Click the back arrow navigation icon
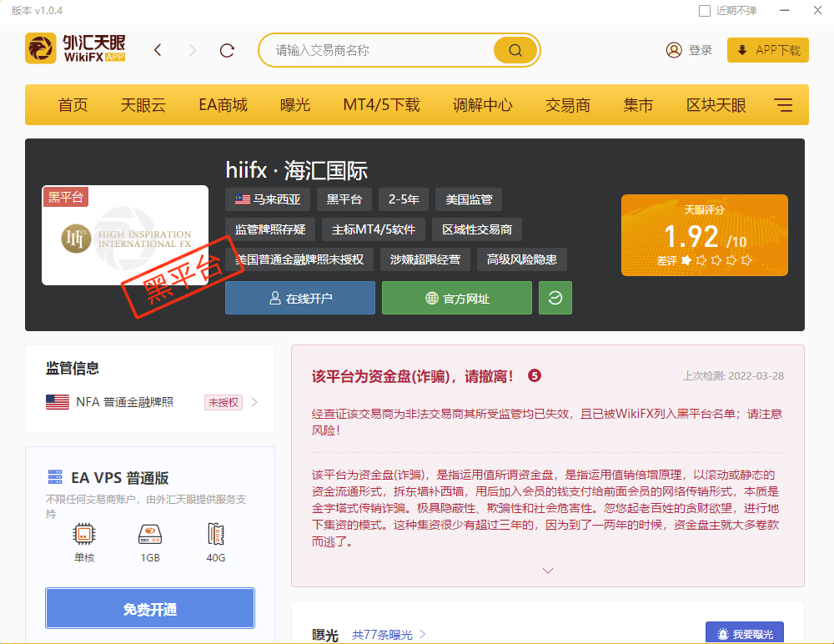834x644 pixels. pyautogui.click(x=158, y=49)
